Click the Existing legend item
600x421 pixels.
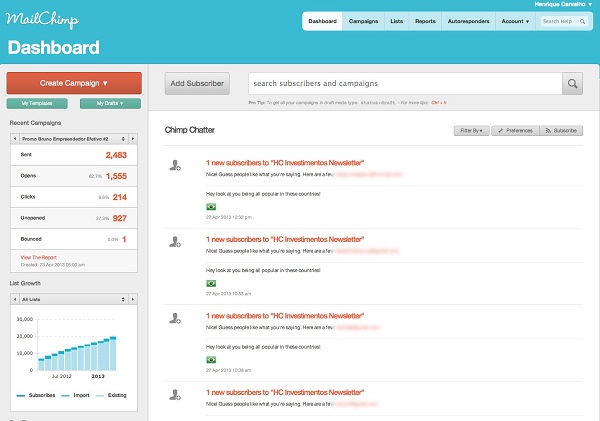111,395
